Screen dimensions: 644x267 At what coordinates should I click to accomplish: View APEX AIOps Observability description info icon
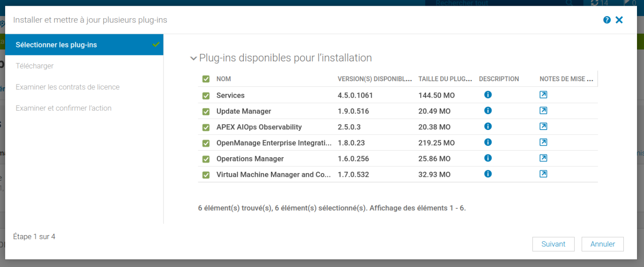coord(487,126)
